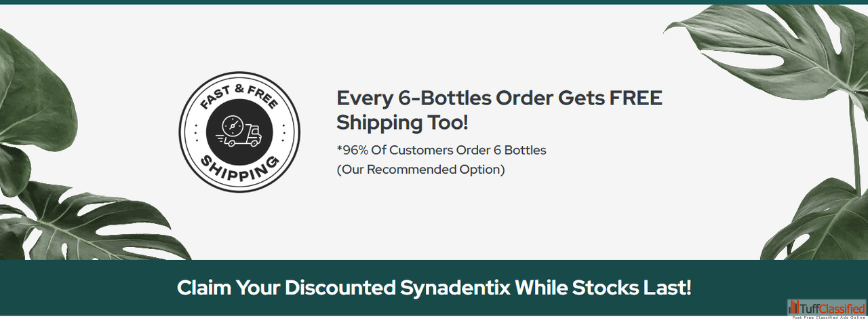Click the stopwatch on the truck icon

coord(233,125)
